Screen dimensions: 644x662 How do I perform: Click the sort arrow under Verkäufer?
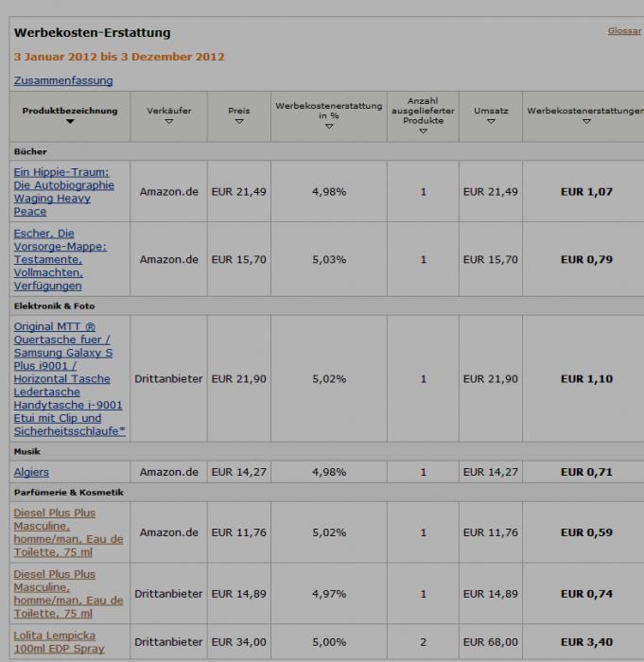tap(169, 122)
